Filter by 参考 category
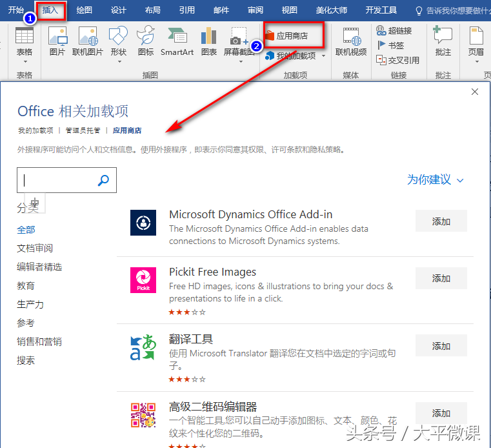 tap(26, 323)
